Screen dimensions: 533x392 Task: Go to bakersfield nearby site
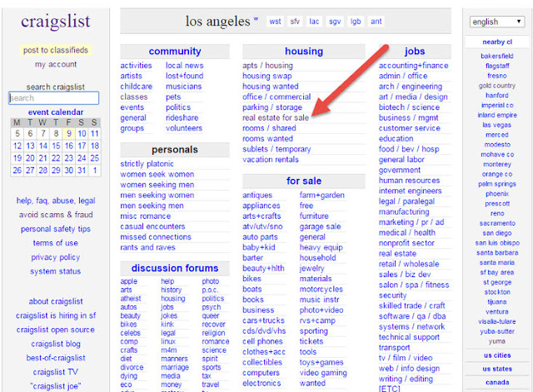(x=497, y=56)
